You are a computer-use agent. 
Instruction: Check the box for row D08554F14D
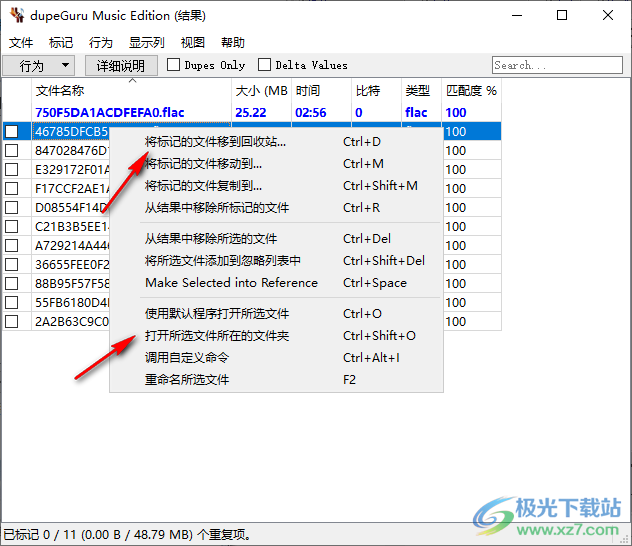tap(12, 208)
